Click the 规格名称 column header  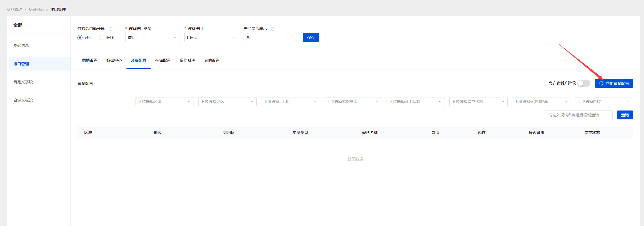point(370,133)
